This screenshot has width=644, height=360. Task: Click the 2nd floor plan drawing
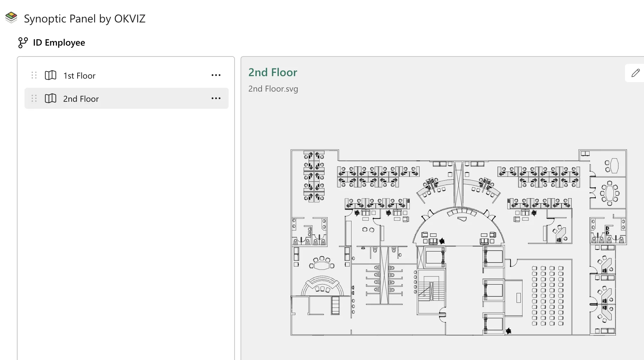459,242
